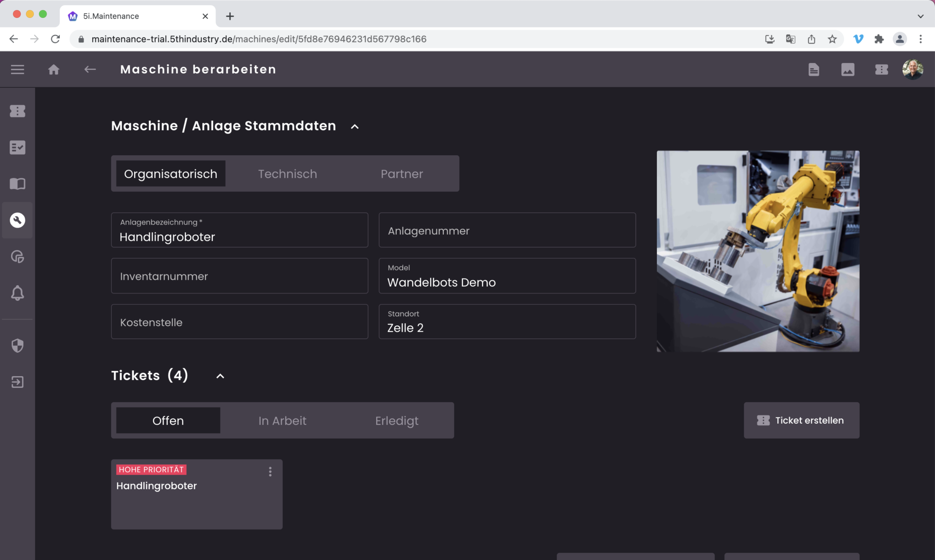Collapse the Tickets section chevron
The height and width of the screenshot is (560, 935).
point(220,376)
